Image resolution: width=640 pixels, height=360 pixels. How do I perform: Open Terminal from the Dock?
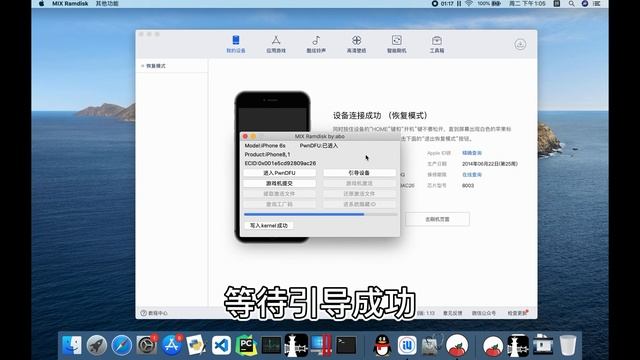coord(346,345)
